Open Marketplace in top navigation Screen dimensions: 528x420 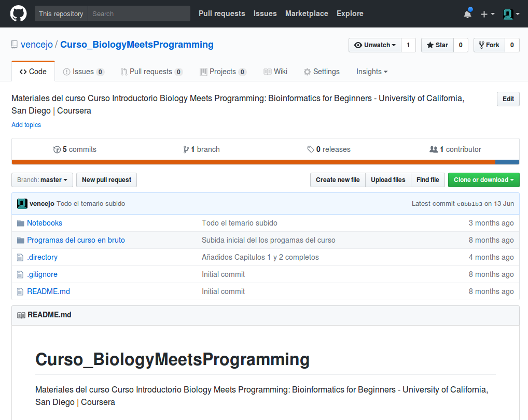(x=307, y=14)
